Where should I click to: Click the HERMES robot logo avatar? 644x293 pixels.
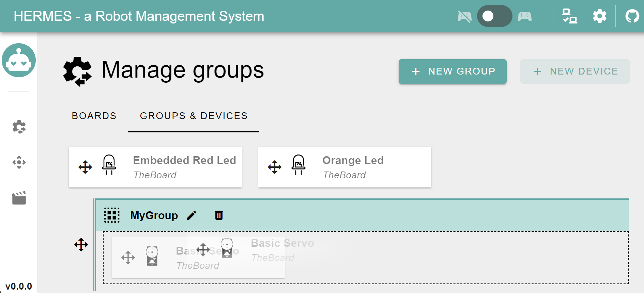pyautogui.click(x=19, y=60)
